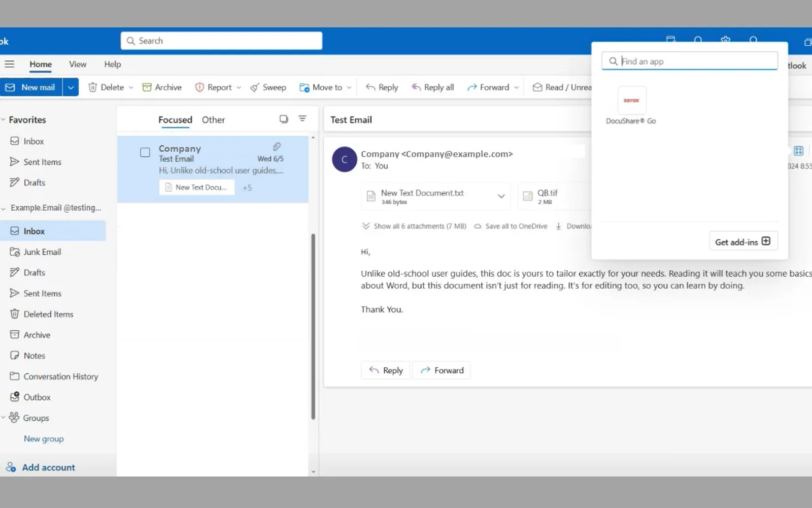Open Report dropdown arrow
Image resolution: width=812 pixels, height=508 pixels.
(239, 87)
